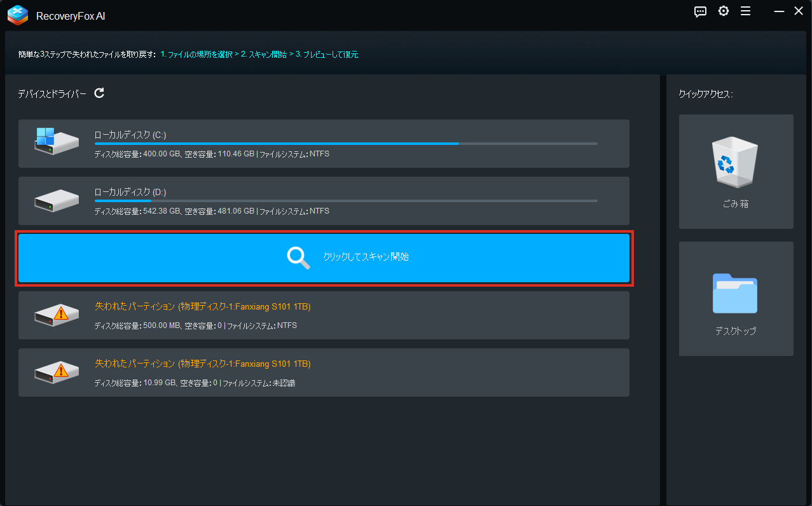The image size is (812, 506).
Task: Click the RecoveryFox AI logo icon
Action: (x=18, y=15)
